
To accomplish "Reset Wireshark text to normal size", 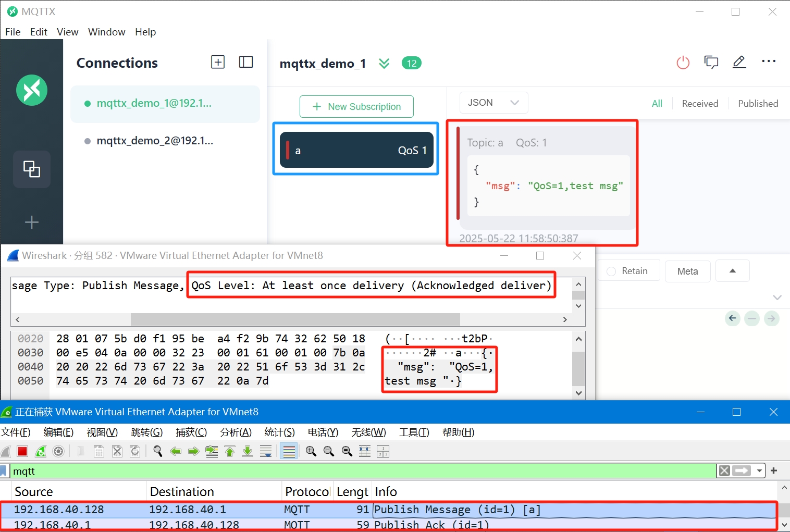I will click(347, 451).
